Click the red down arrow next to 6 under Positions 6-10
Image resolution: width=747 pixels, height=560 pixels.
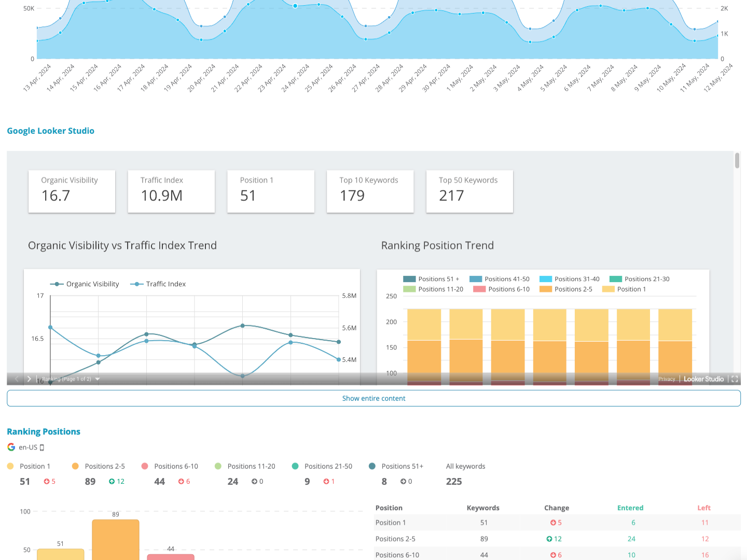point(181,482)
